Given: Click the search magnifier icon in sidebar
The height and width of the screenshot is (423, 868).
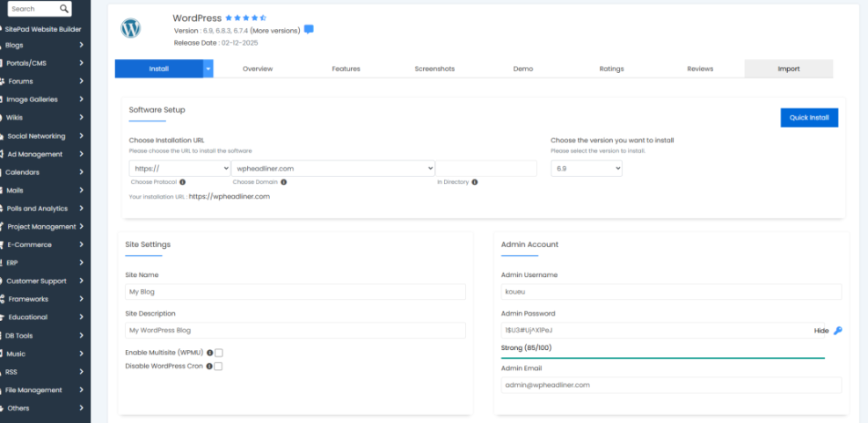Looking at the screenshot, I should point(65,9).
